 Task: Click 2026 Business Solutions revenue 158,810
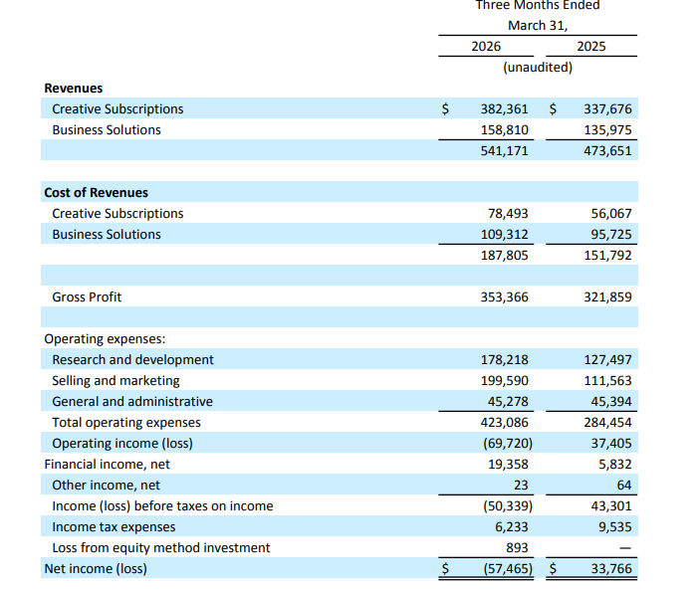point(504,130)
